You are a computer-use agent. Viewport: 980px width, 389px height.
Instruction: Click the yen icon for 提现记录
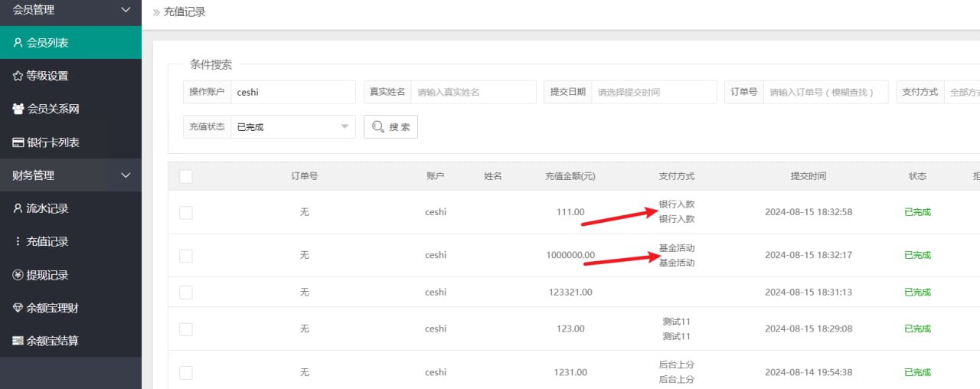coord(18,275)
